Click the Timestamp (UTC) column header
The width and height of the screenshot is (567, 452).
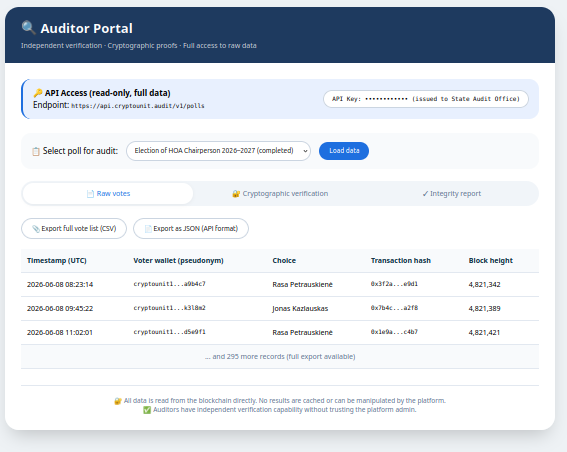[x=57, y=261]
